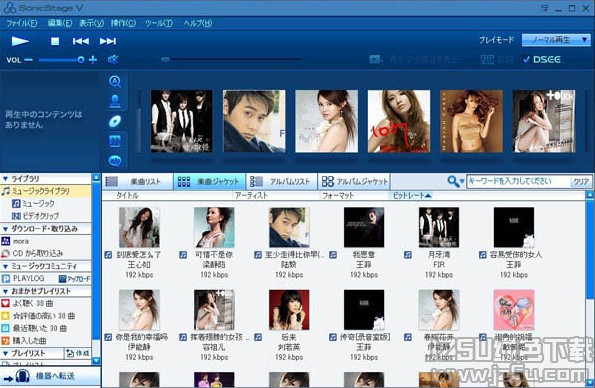
Task: Click the 機器へ転送 transfer button
Action: 50,376
